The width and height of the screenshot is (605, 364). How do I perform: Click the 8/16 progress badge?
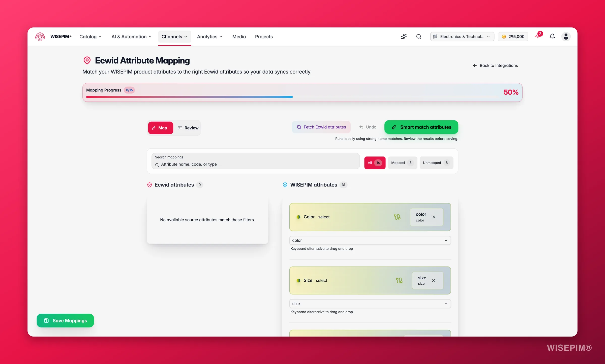[x=129, y=90]
